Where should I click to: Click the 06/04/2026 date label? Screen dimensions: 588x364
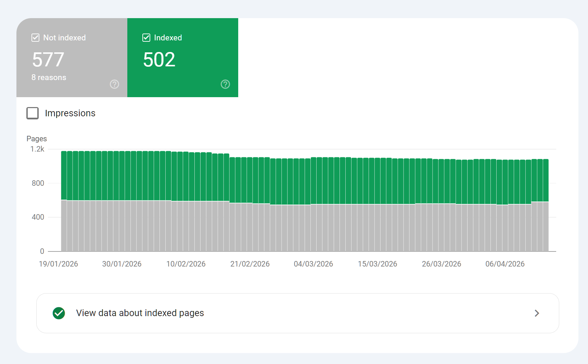coord(505,264)
